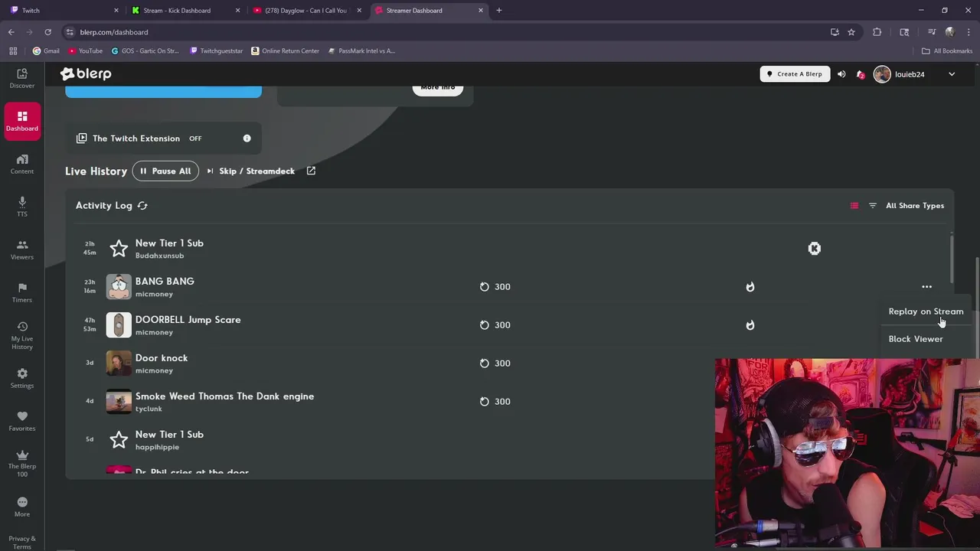Open the Twitchguestar bookmark
This screenshot has height=551, width=980.
[217, 51]
